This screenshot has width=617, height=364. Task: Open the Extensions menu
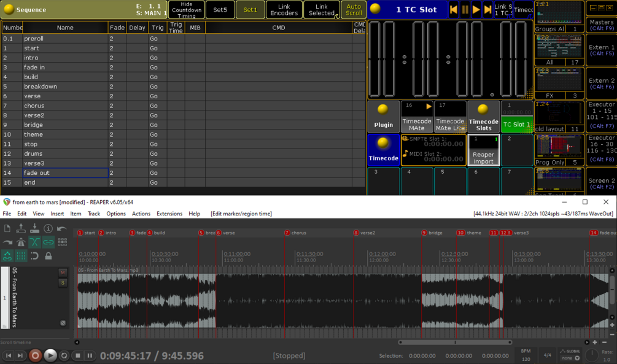169,214
